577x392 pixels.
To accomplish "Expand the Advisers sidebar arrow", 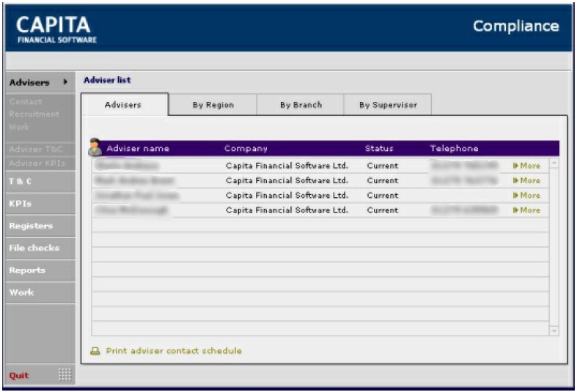I will tap(65, 81).
